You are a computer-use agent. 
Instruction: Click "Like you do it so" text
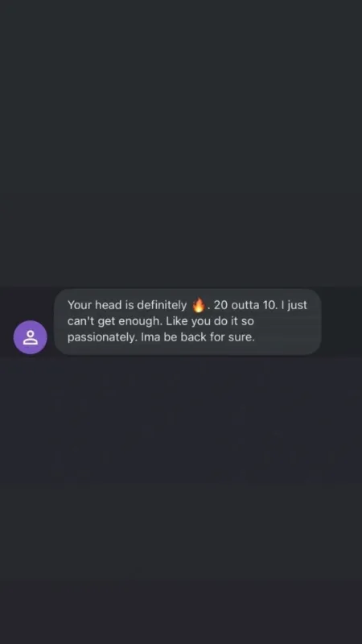click(210, 321)
